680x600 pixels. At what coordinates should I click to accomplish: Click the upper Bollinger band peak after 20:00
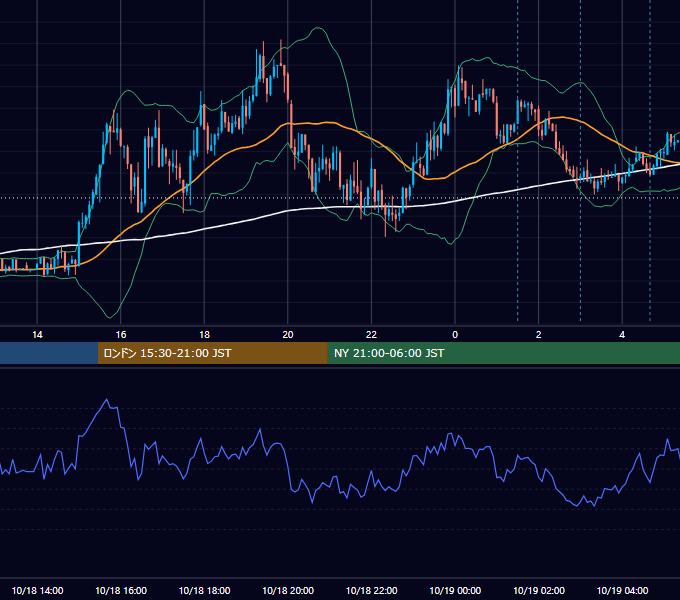pyautogui.click(x=318, y=28)
